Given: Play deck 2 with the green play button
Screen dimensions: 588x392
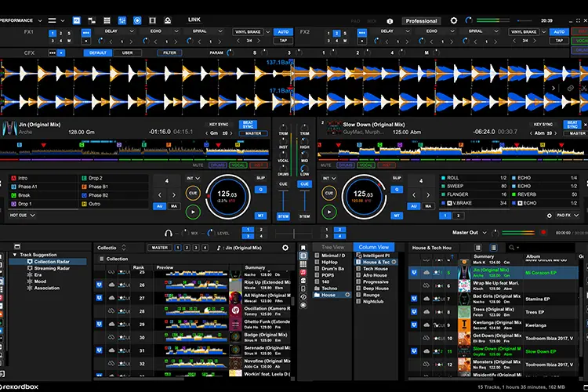Looking at the screenshot, I should [328, 212].
